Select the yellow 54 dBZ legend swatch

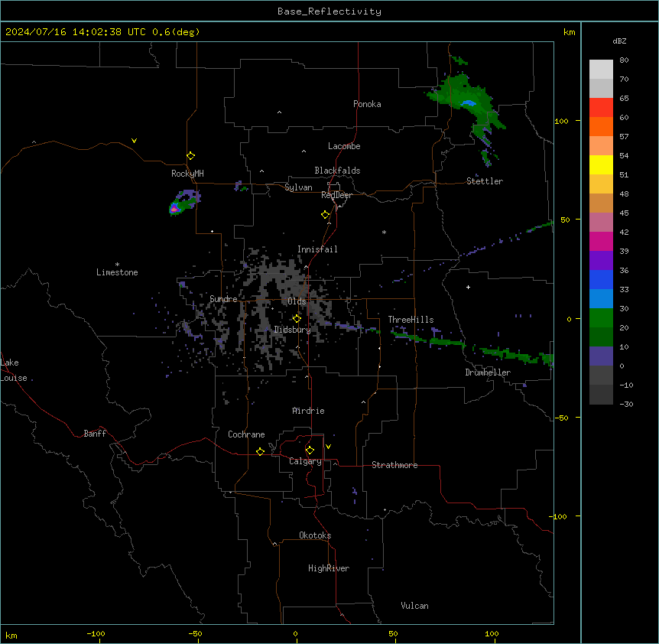pos(601,164)
